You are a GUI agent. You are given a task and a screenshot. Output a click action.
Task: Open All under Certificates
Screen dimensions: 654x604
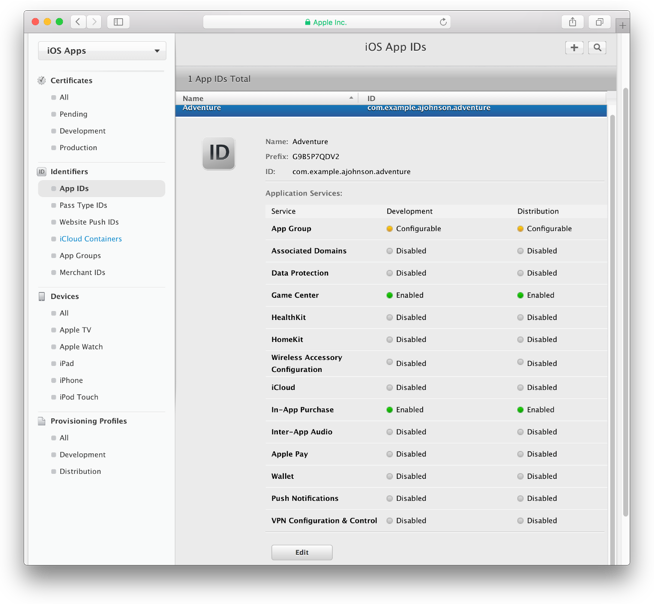[64, 97]
